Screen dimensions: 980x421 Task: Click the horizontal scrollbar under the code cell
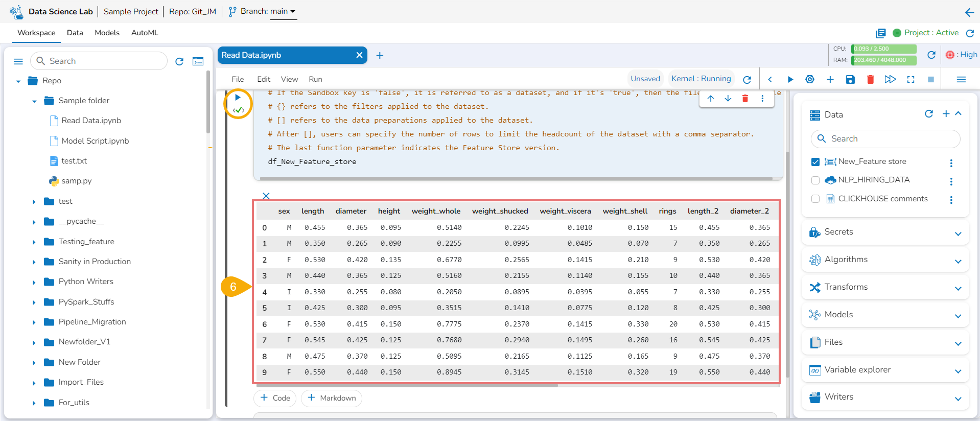(x=516, y=178)
